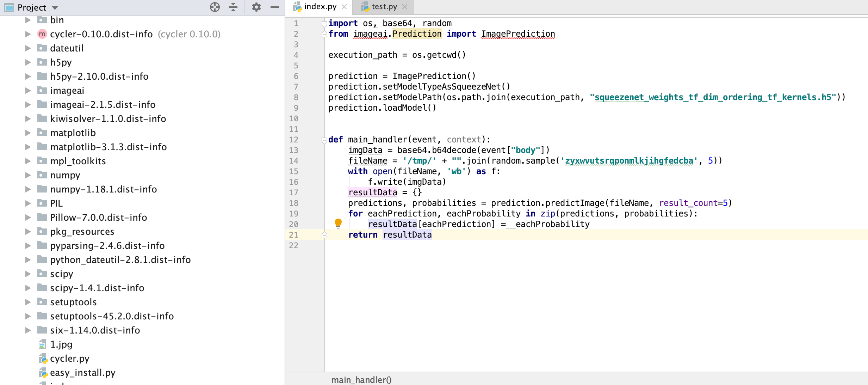The width and height of the screenshot is (868, 385).
Task: Click line number 18 in gutter
Action: (x=293, y=203)
